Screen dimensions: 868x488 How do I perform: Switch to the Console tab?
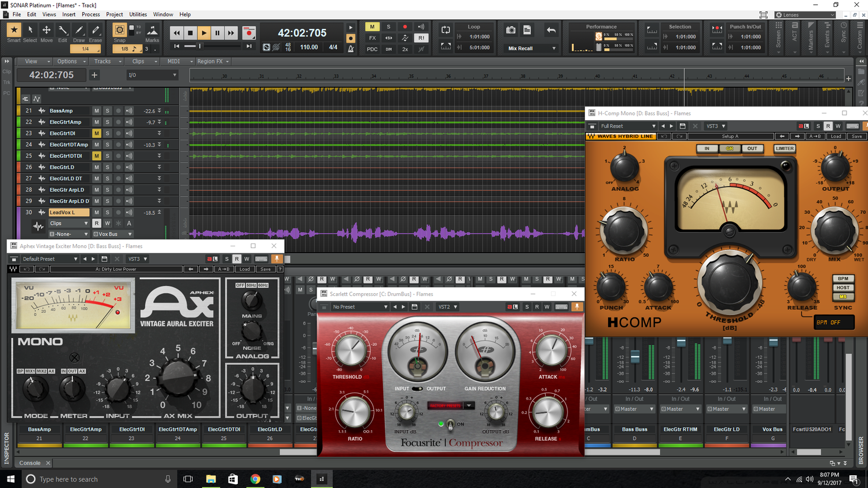coord(30,463)
